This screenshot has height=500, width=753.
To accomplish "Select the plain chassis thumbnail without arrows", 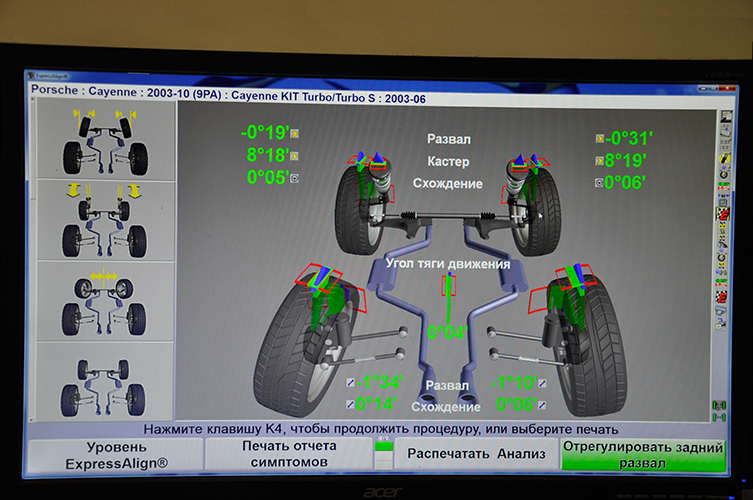I will coord(106,382).
